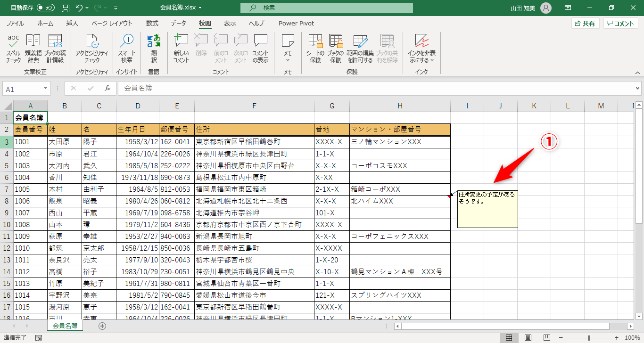Customize the Quick Access Toolbar dropdown
The image size is (644, 343).
(116, 8)
